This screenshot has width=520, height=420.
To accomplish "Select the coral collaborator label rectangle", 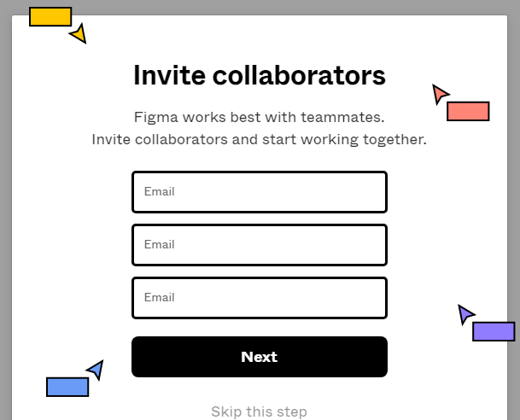I will [468, 111].
